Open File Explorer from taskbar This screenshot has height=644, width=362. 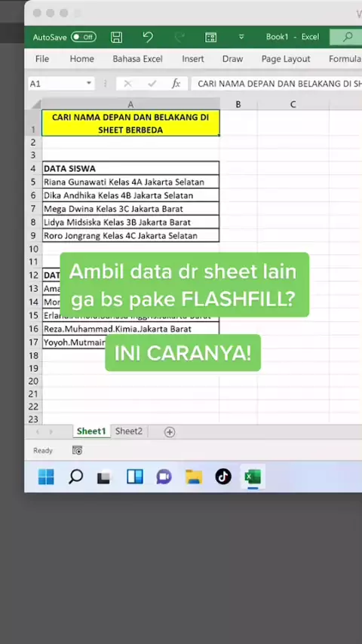coord(194,477)
